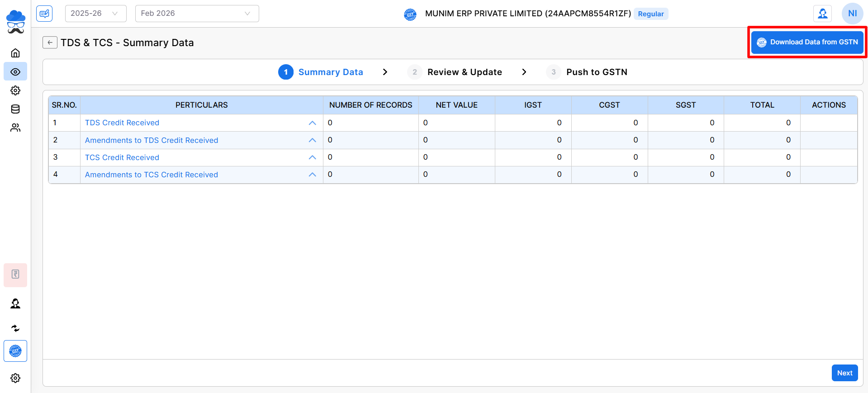Go to Review & Update step

464,72
